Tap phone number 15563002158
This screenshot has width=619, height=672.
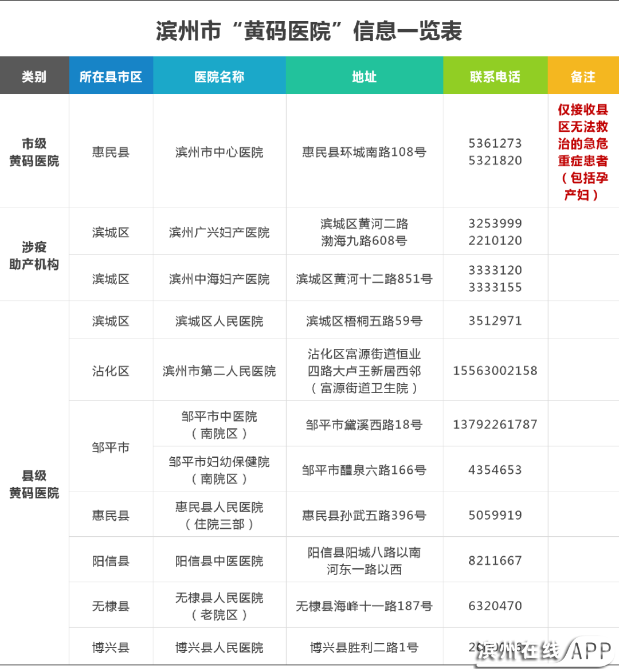[495, 371]
